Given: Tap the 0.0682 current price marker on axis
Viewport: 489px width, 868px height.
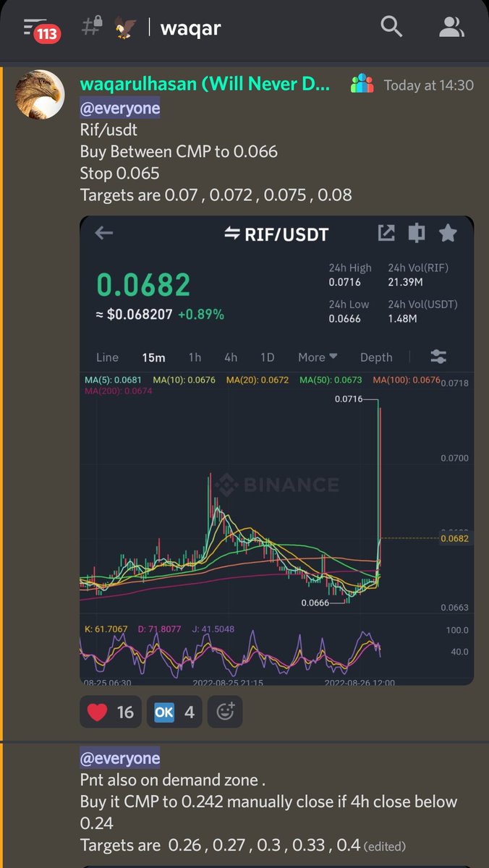Looking at the screenshot, I should tap(454, 538).
